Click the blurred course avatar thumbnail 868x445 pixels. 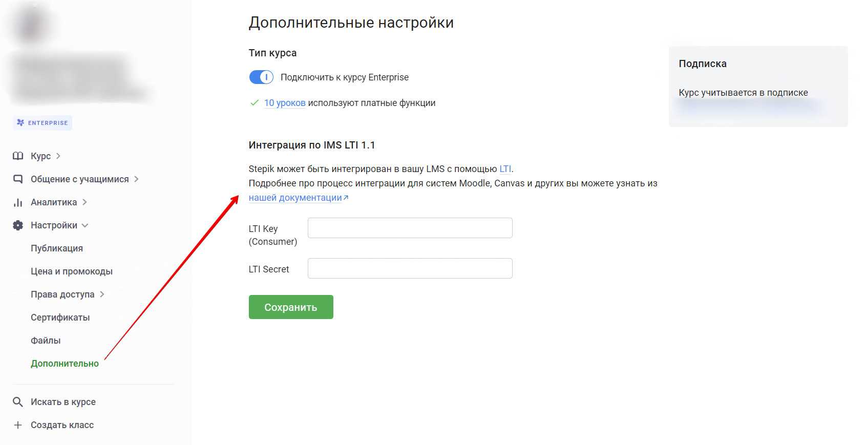32,24
